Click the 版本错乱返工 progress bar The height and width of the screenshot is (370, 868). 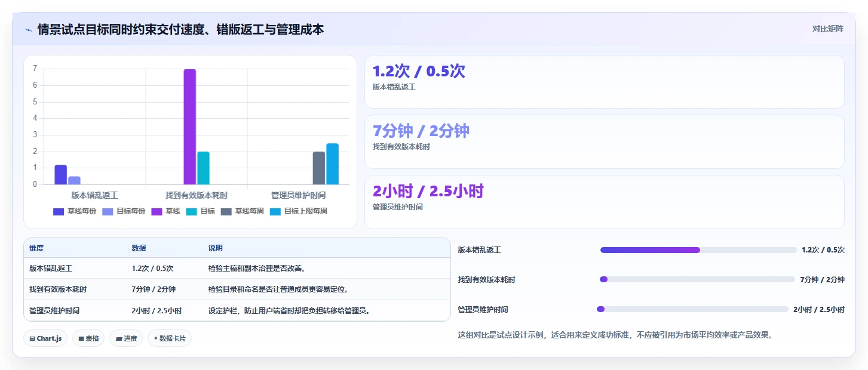pos(698,250)
